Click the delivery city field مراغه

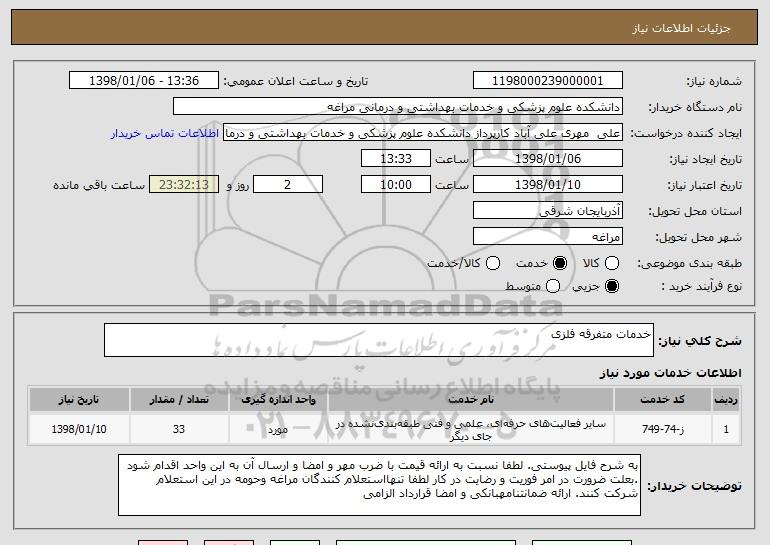(x=548, y=237)
